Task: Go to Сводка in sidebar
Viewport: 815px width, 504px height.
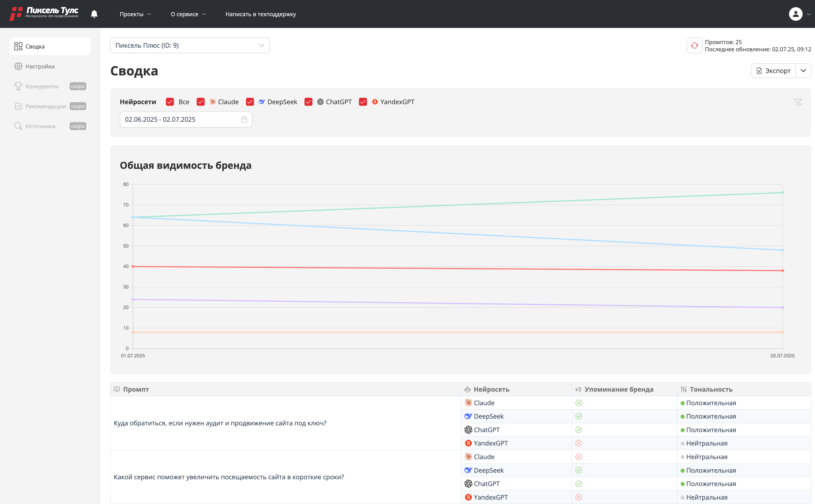Action: (x=50, y=46)
